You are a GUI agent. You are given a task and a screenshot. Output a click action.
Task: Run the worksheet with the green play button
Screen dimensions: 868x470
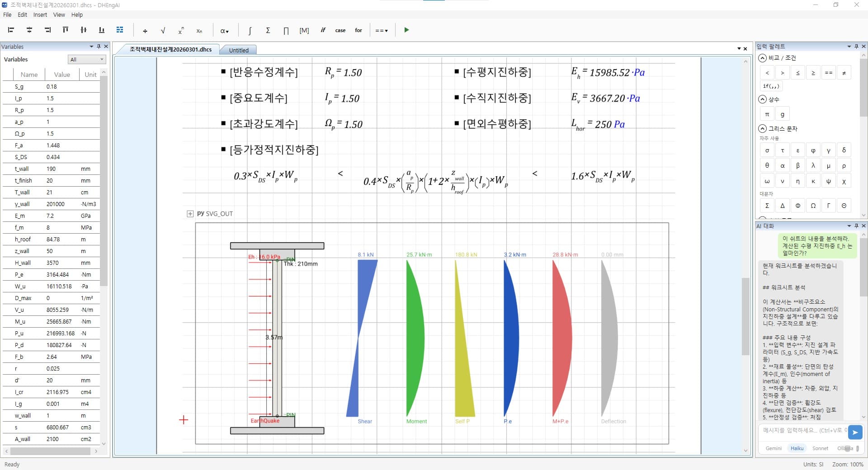coord(406,30)
